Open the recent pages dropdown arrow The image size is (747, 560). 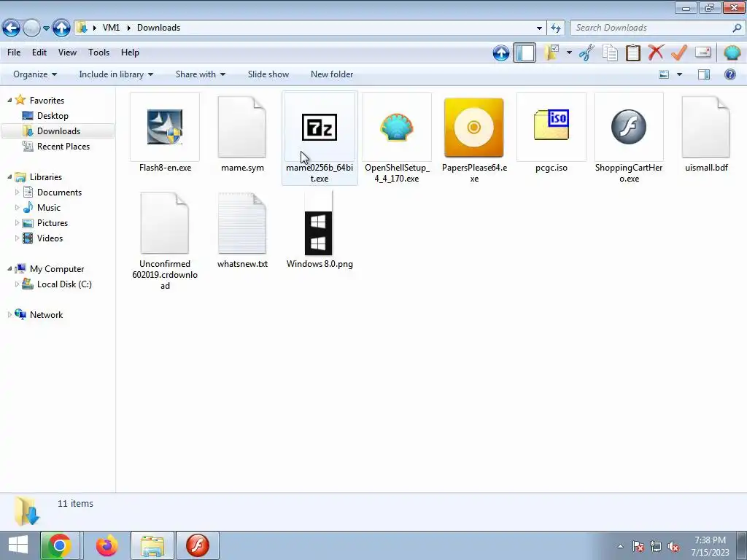click(46, 28)
